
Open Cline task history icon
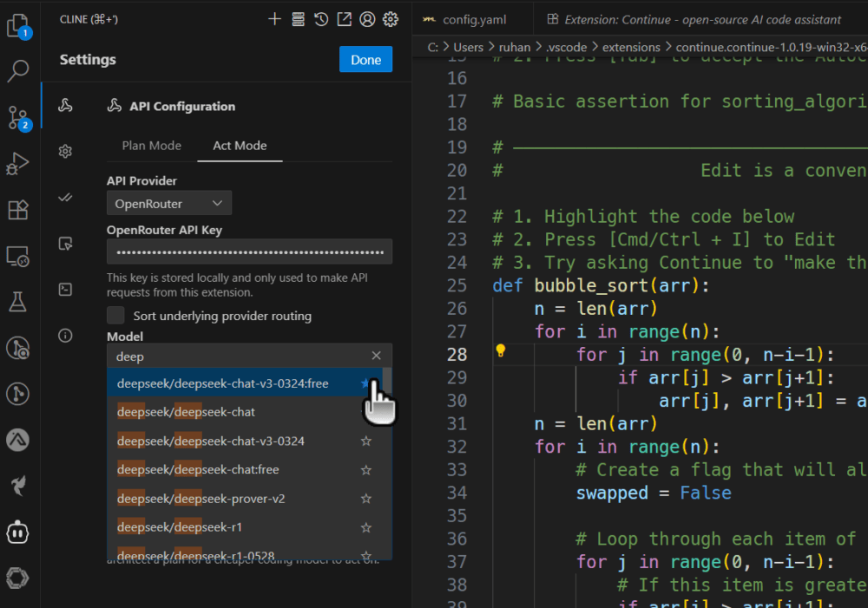(321, 19)
